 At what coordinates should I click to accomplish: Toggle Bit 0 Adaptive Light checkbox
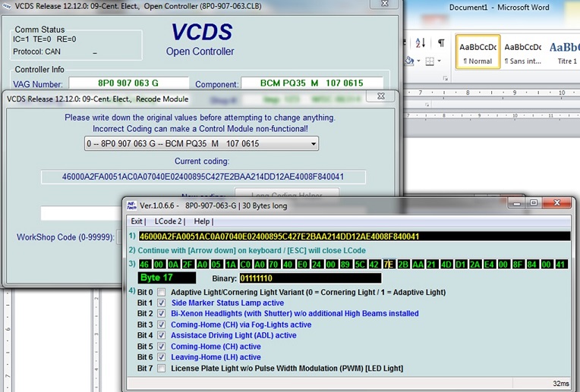(x=161, y=292)
